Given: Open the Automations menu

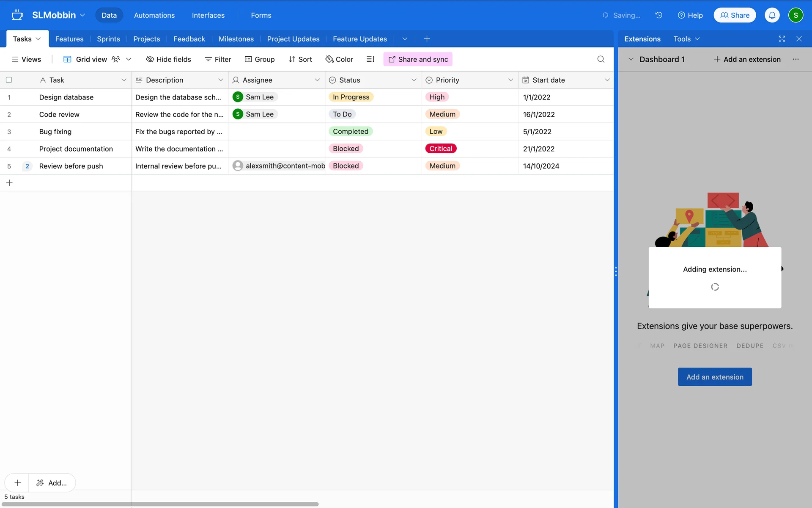Looking at the screenshot, I should (x=154, y=15).
